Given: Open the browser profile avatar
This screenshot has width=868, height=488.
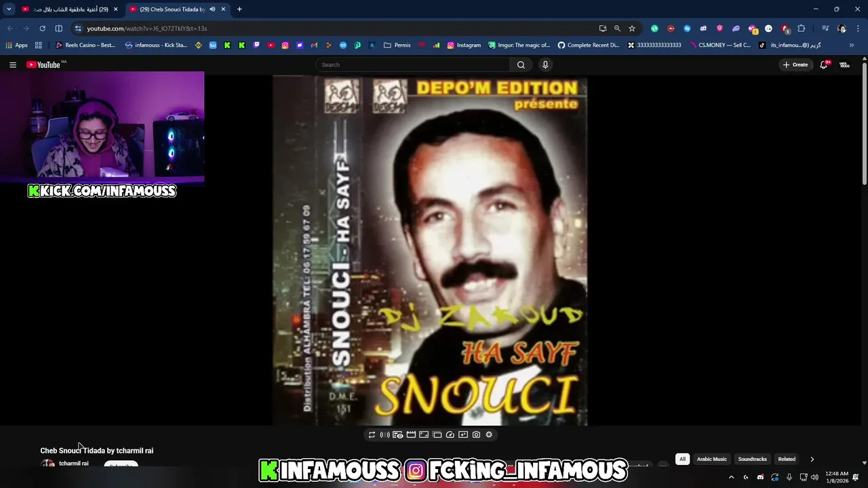Looking at the screenshot, I should [x=842, y=28].
